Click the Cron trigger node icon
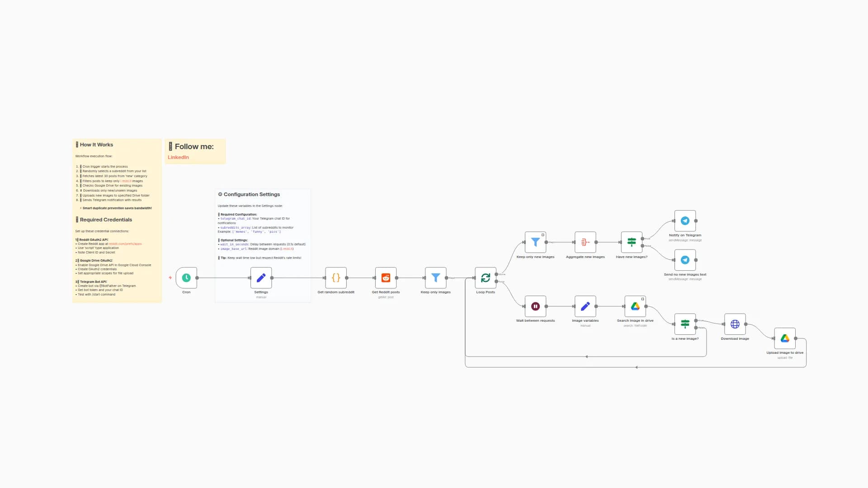 (x=186, y=278)
